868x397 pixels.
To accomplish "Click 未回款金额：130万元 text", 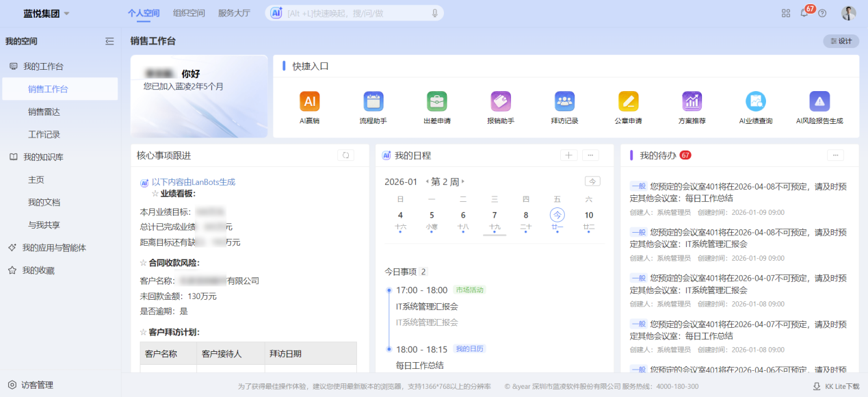I will (x=178, y=296).
